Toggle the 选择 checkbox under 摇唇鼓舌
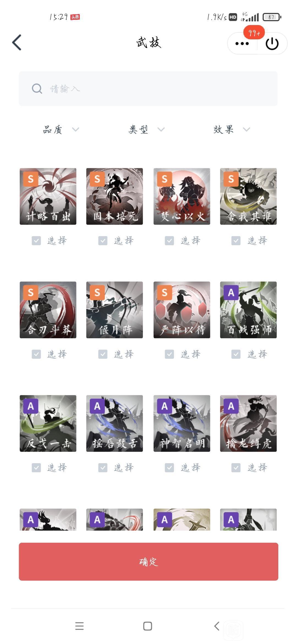The image size is (297, 644). click(103, 468)
